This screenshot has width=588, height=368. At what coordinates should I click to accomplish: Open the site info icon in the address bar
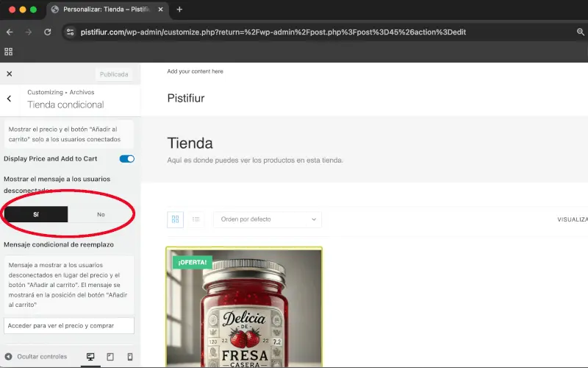(70, 32)
